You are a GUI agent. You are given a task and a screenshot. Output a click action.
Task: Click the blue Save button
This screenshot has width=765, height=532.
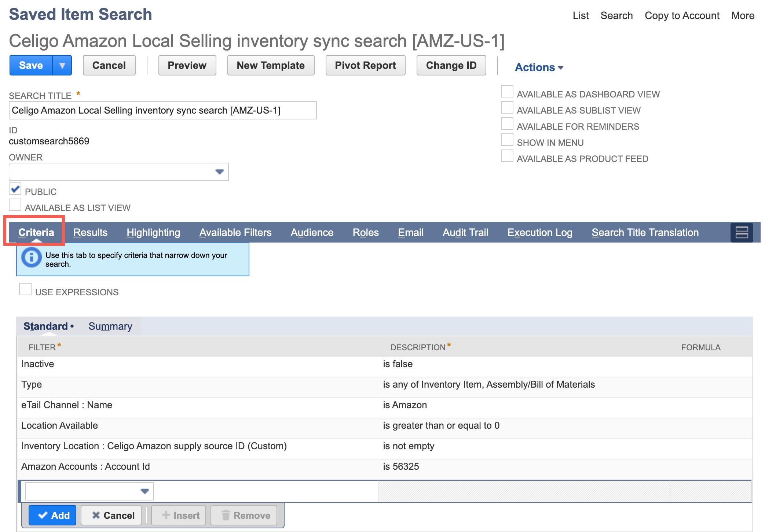31,65
